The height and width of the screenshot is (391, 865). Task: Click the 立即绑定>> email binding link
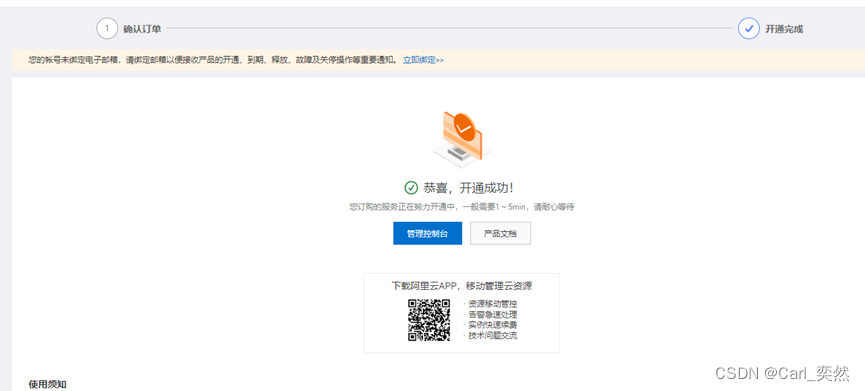coord(423,60)
